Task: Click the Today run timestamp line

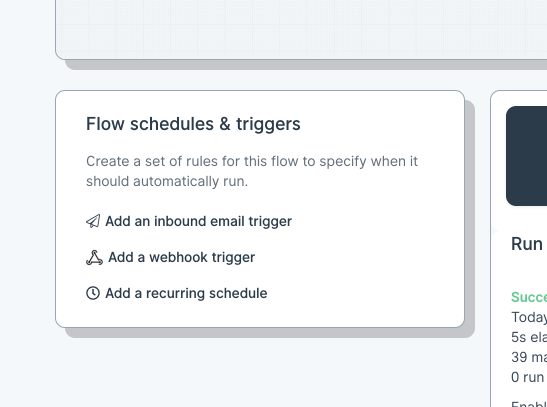Action: pyautogui.click(x=529, y=317)
